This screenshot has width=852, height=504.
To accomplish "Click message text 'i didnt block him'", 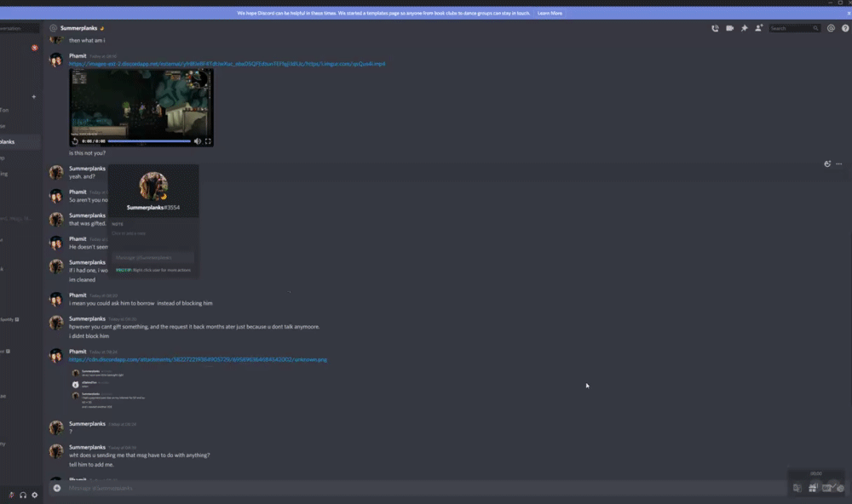I will point(89,336).
